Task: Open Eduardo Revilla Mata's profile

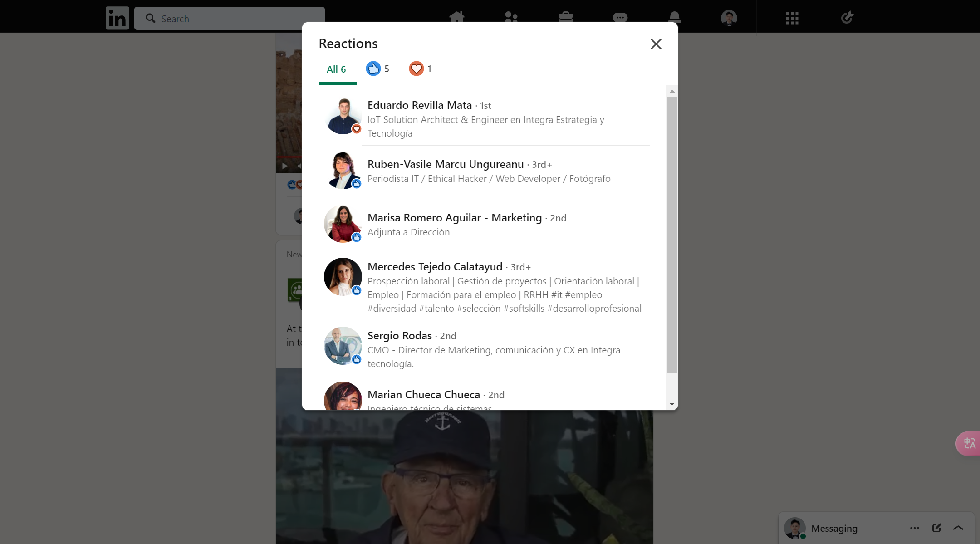Action: [419, 105]
